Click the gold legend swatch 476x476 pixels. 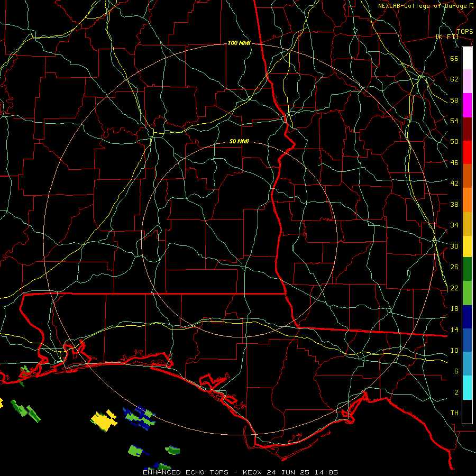[467, 224]
